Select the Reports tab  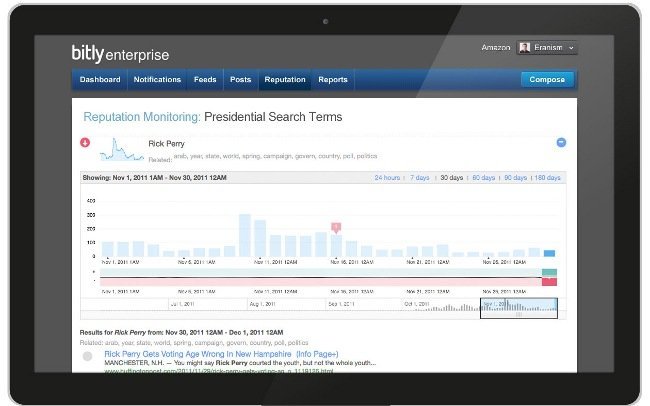(x=333, y=80)
